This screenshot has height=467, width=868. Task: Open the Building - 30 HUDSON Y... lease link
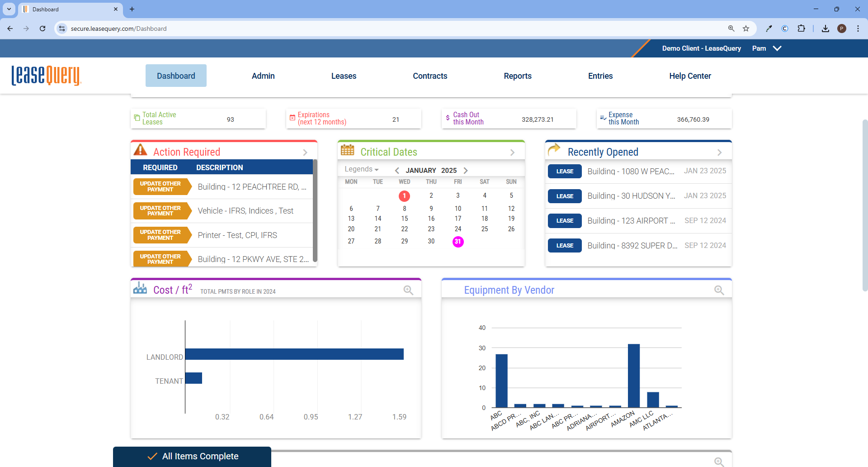tap(631, 196)
